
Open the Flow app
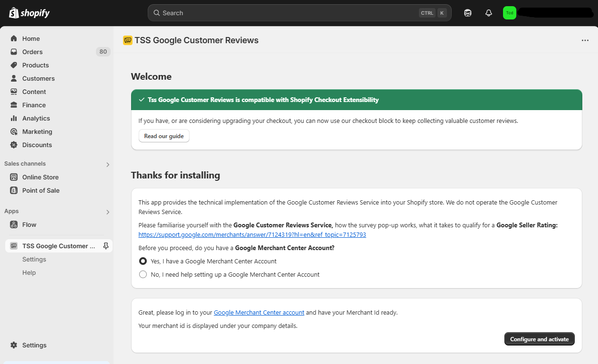(29, 224)
